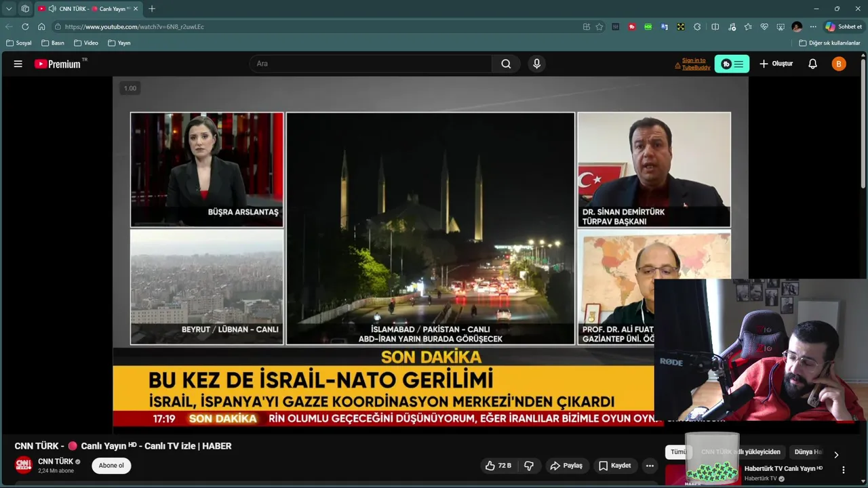This screenshot has height=488, width=868.
Task: Open options for Habertürk TV suggestion
Action: tap(844, 470)
